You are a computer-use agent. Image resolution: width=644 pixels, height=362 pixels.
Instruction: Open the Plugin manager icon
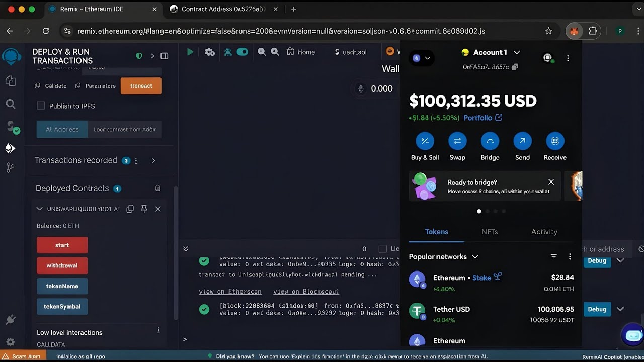click(10, 320)
